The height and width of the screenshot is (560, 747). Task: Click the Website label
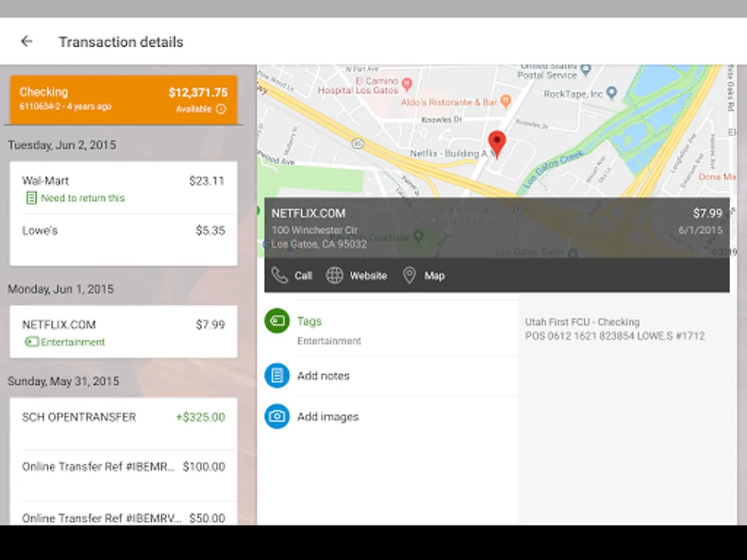pos(368,276)
